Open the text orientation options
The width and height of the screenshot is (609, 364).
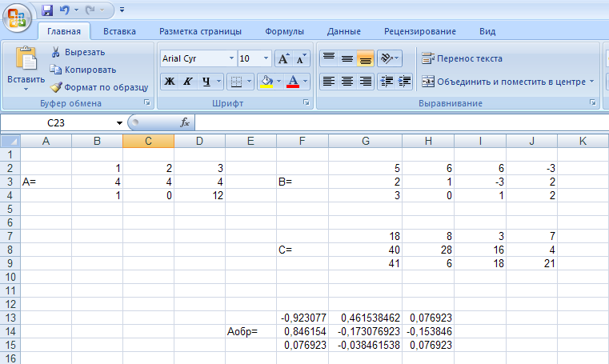pos(390,58)
